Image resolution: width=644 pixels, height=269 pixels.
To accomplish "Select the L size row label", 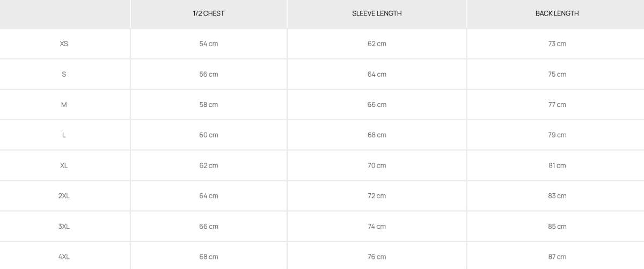I will 64,135.
